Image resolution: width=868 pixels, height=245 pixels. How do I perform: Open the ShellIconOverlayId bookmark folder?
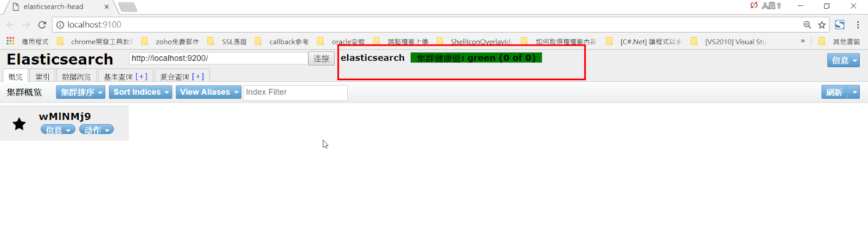[x=474, y=42]
